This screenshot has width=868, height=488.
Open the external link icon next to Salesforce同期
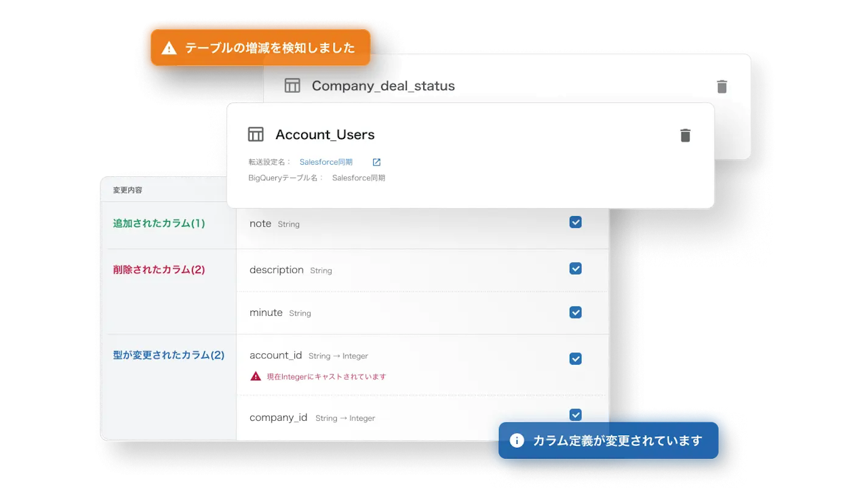pos(377,162)
